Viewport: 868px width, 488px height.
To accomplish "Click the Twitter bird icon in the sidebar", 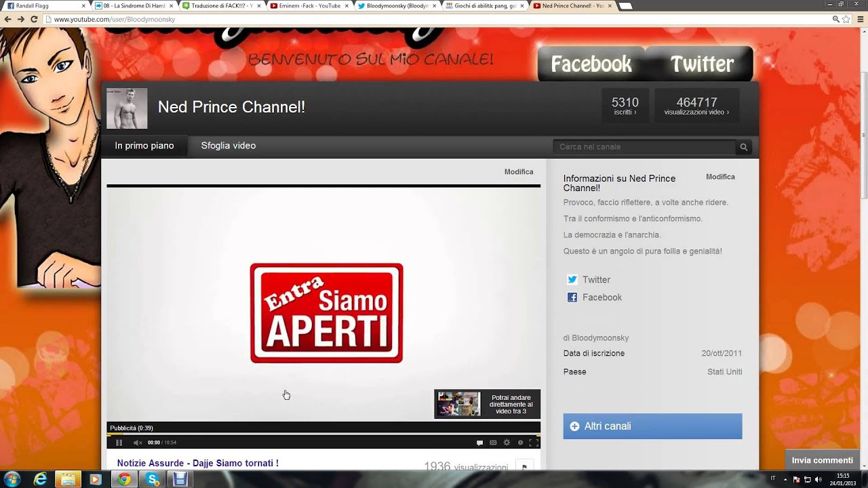I will click(572, 280).
